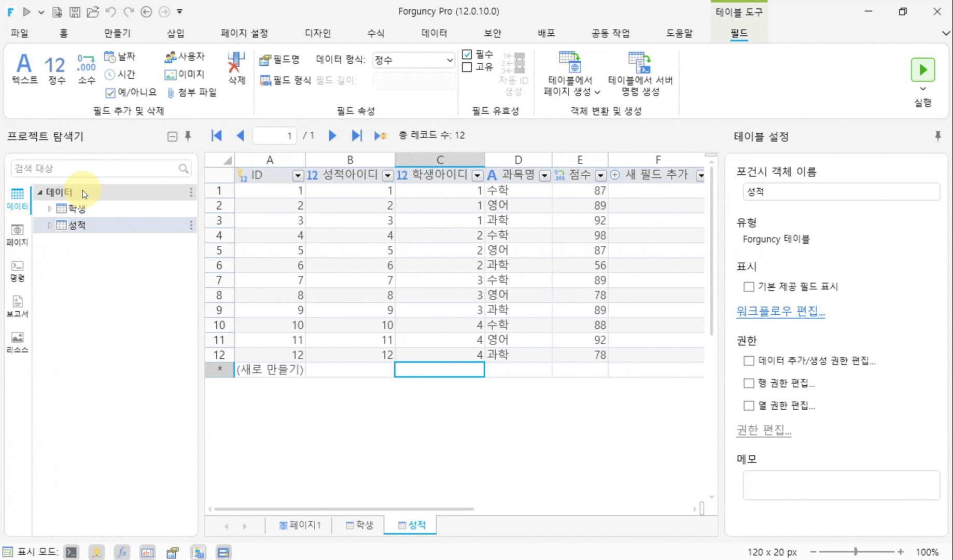
Task: Expand the 학생 table tree node
Action: pos(50,209)
